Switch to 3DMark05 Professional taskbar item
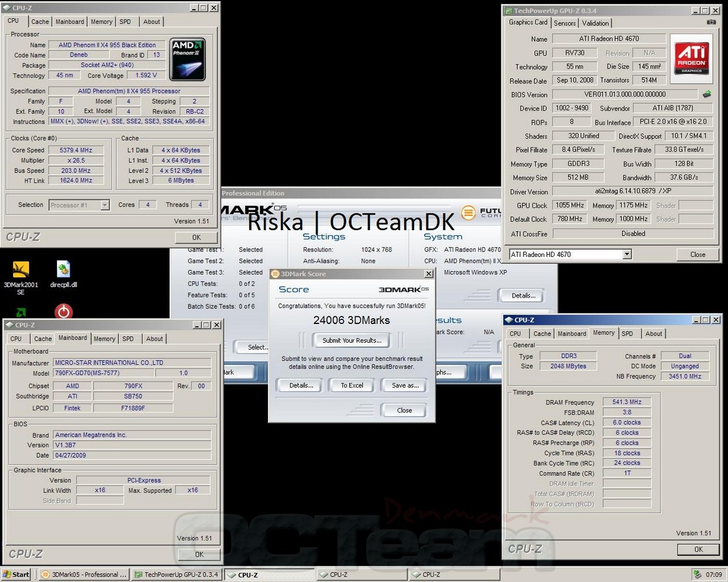 pyautogui.click(x=83, y=574)
